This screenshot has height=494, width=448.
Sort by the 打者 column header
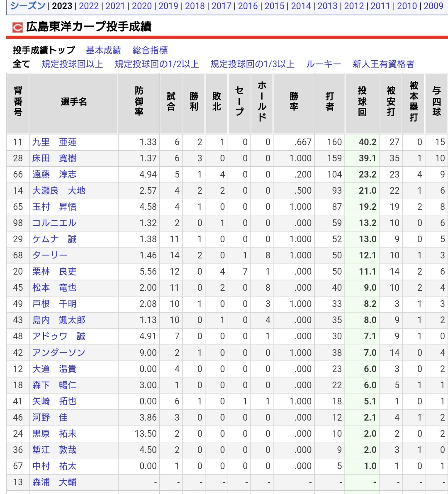tap(330, 104)
